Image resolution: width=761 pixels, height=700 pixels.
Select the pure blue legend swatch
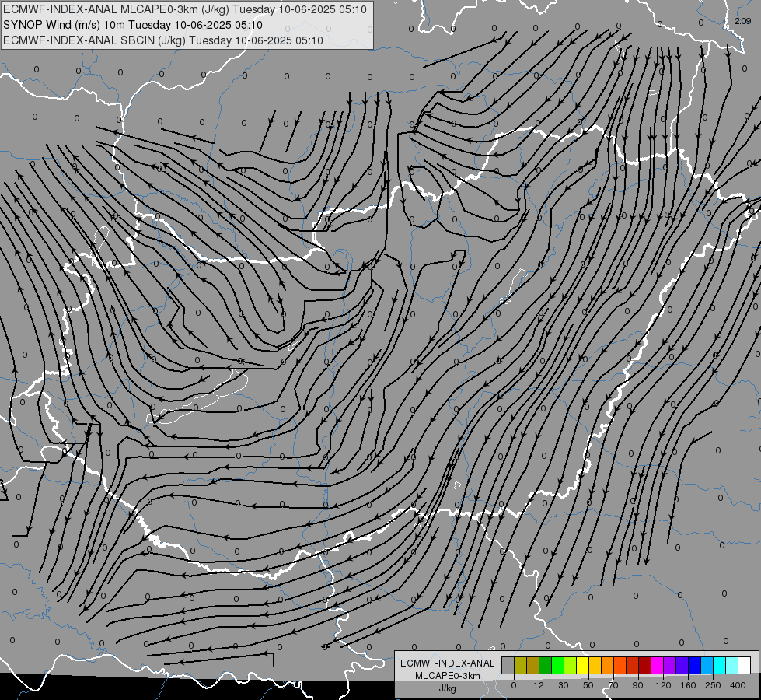[694, 665]
